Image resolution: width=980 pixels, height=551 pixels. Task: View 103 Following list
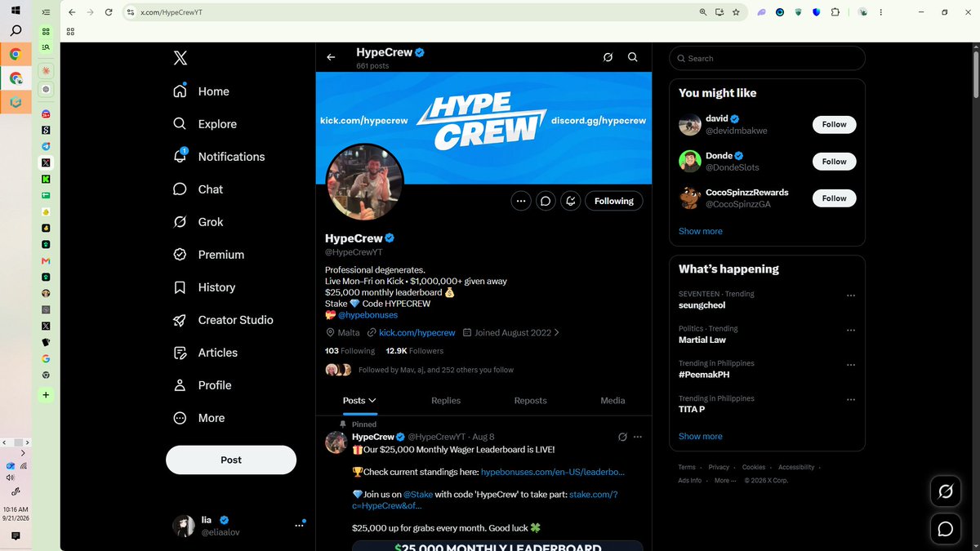(350, 351)
